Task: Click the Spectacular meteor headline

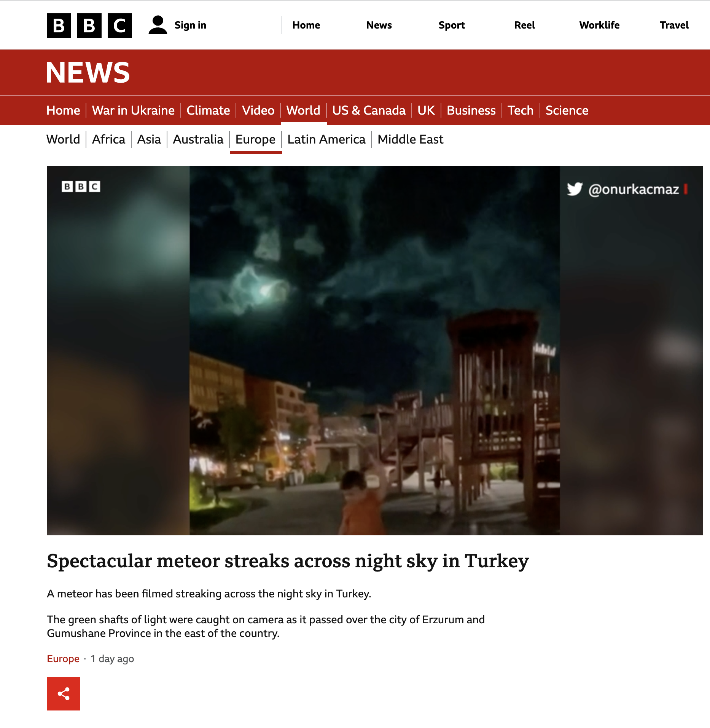Action: tap(288, 561)
